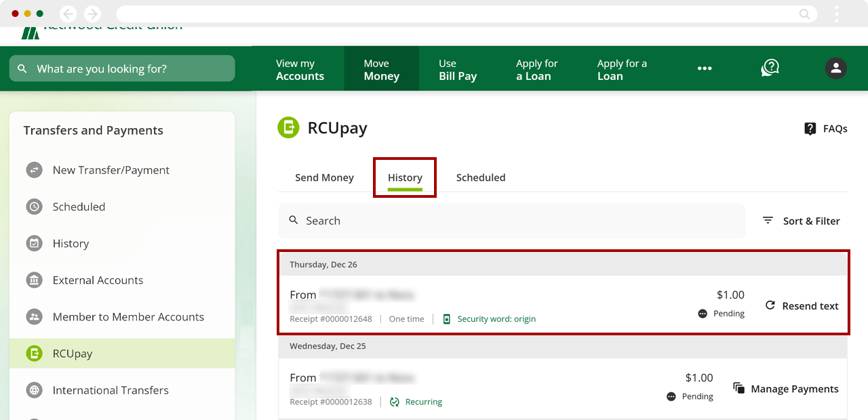The image size is (868, 420).
Task: Click the Recurring arrows icon
Action: pyautogui.click(x=395, y=402)
